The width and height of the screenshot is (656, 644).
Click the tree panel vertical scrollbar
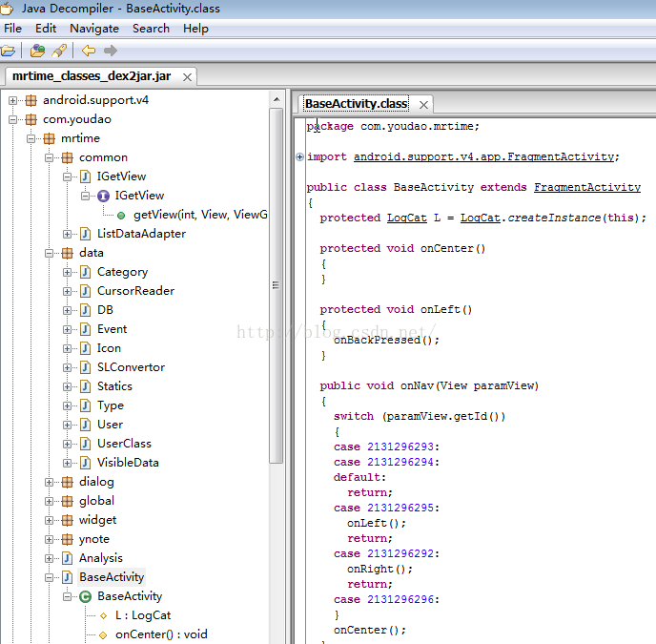[x=277, y=286]
